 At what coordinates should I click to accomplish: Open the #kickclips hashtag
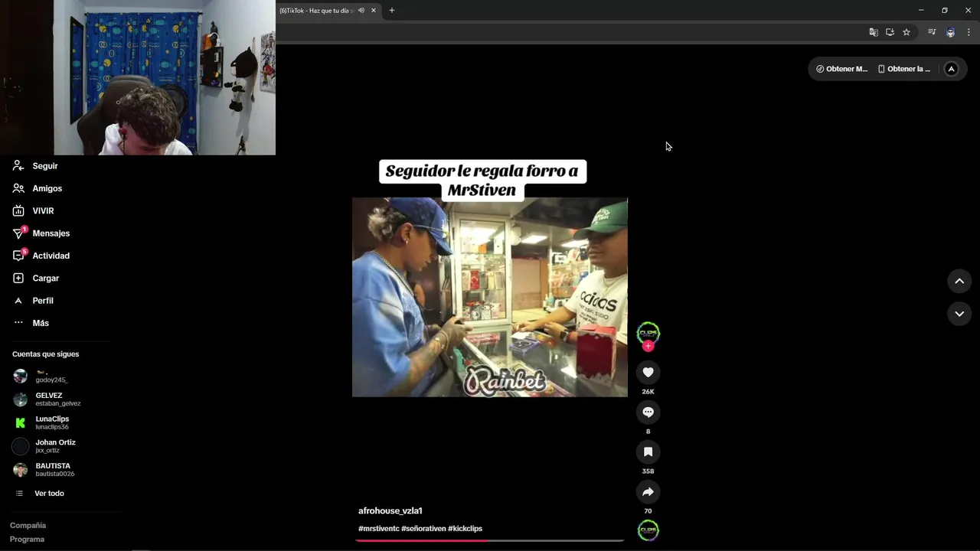[465, 529]
